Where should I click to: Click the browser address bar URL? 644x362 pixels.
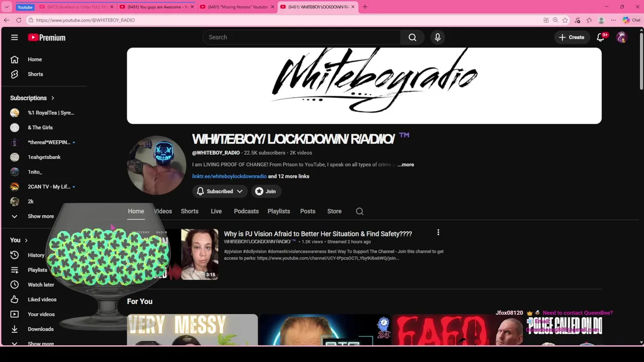click(86, 20)
